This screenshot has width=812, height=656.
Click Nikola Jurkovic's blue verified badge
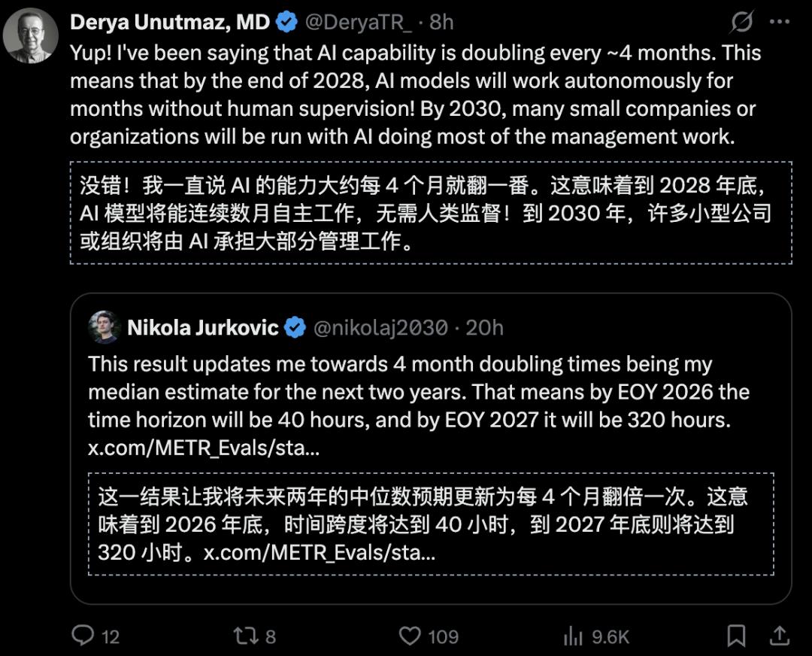click(295, 327)
